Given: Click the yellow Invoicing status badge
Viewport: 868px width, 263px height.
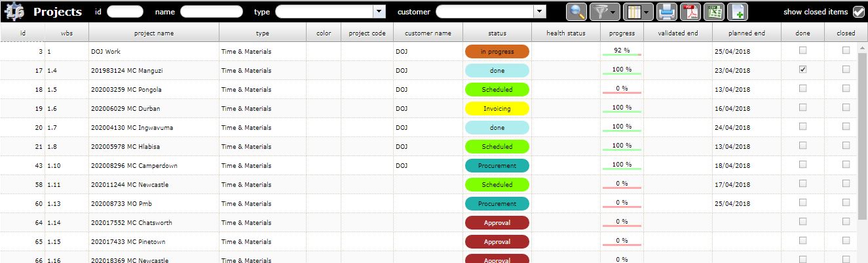Looking at the screenshot, I should coord(497,109).
